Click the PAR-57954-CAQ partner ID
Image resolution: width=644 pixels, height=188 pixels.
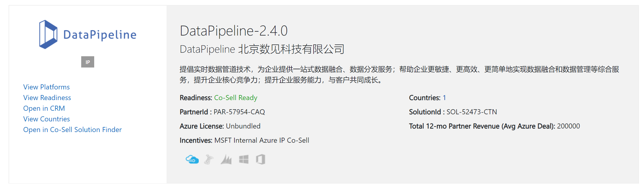(x=239, y=112)
